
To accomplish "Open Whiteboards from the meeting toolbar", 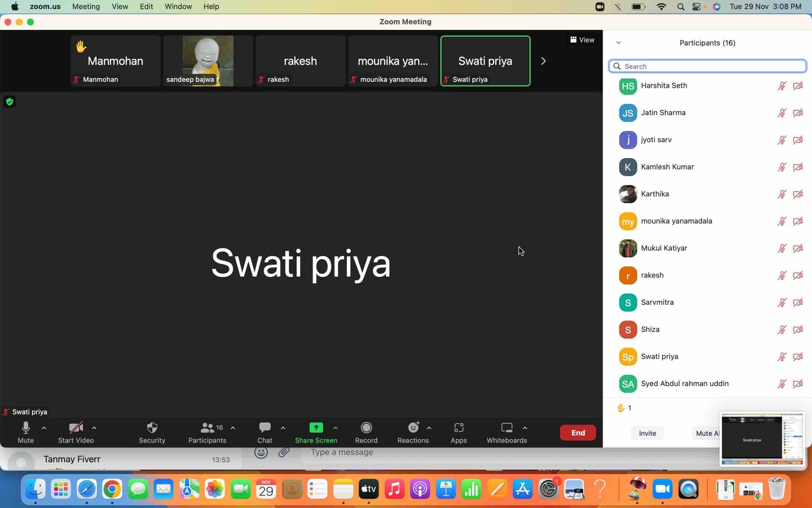I will (x=506, y=428).
